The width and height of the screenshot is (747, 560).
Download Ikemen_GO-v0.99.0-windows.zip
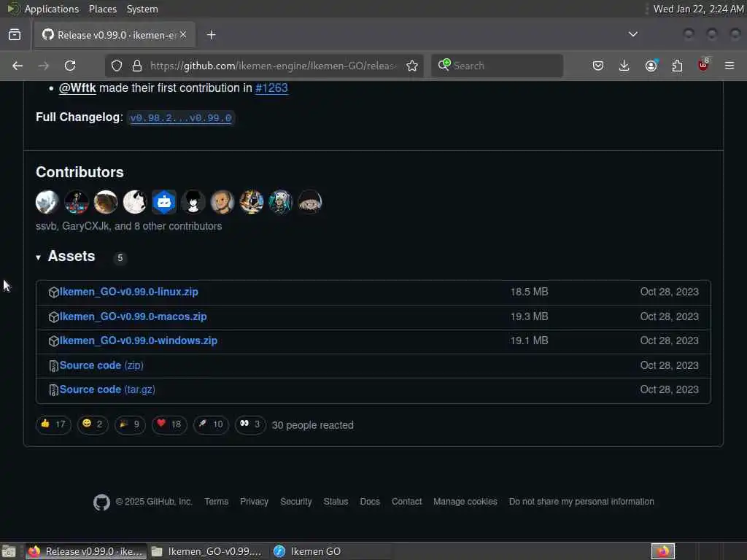[x=139, y=341]
